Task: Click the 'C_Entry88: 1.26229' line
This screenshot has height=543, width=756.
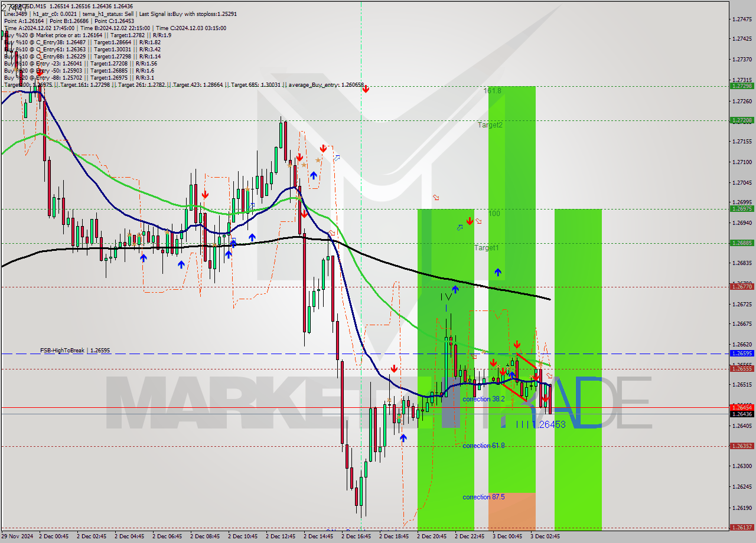Action: point(83,56)
